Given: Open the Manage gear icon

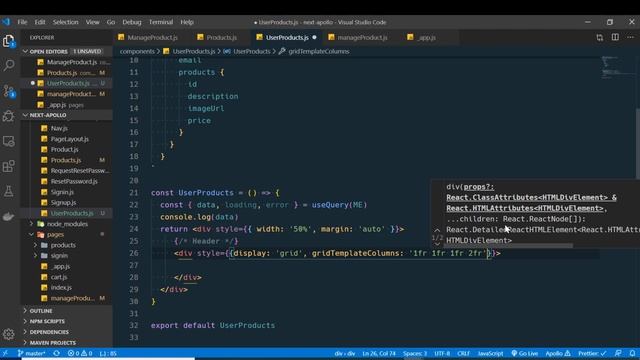Looking at the screenshot, I should click(9, 334).
